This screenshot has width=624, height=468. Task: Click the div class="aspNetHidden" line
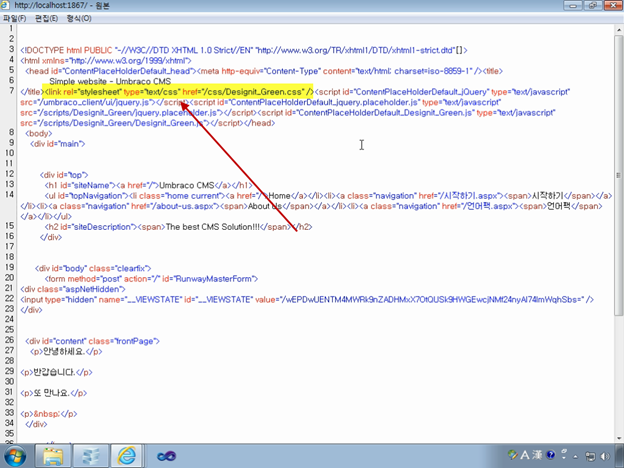pyautogui.click(x=73, y=289)
